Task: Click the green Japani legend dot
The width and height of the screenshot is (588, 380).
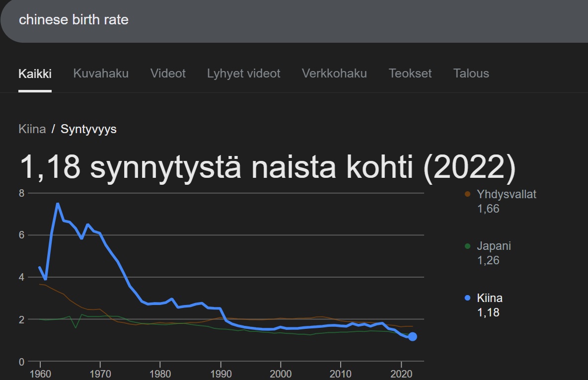Action: [x=467, y=246]
